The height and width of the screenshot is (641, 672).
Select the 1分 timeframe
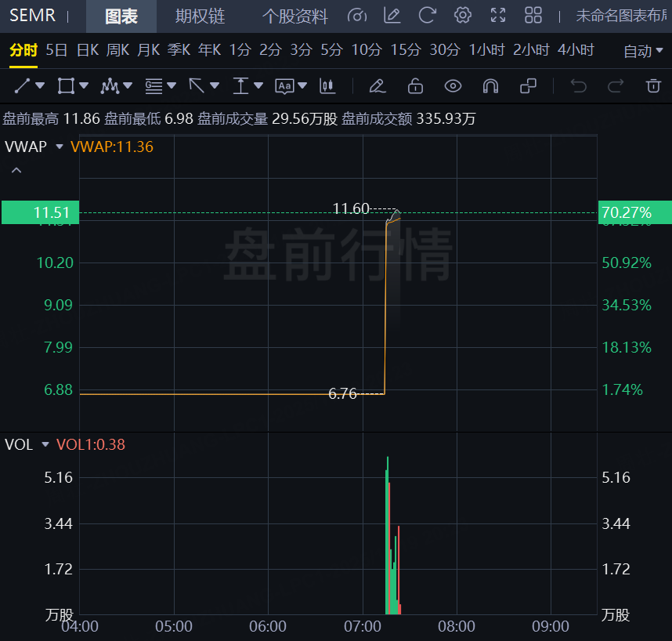click(240, 50)
